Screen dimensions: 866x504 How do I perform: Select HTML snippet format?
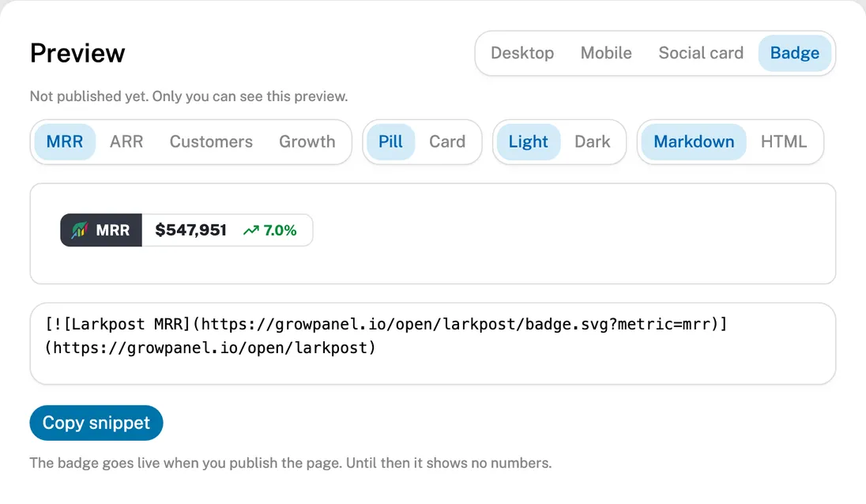784,142
